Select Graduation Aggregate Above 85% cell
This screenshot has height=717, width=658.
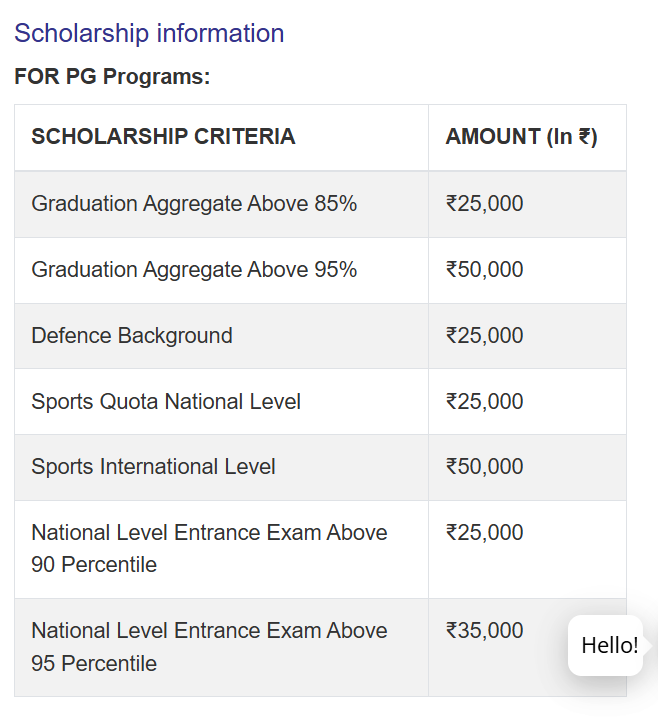(194, 204)
